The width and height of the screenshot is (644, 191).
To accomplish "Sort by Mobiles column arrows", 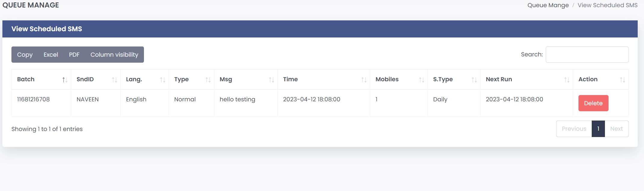I will tap(422, 80).
